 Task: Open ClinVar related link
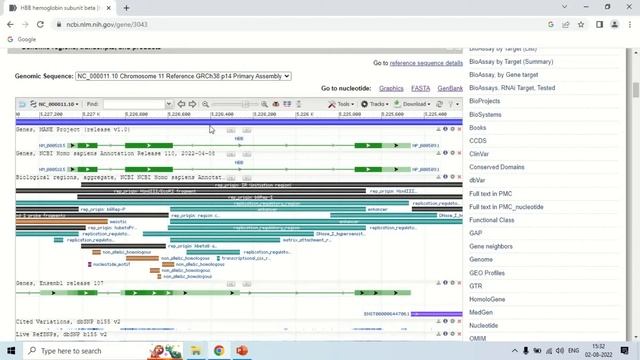(x=479, y=154)
